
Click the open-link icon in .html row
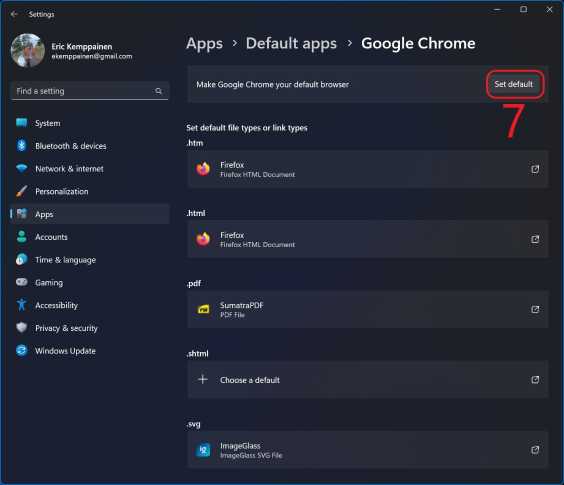pyautogui.click(x=535, y=239)
